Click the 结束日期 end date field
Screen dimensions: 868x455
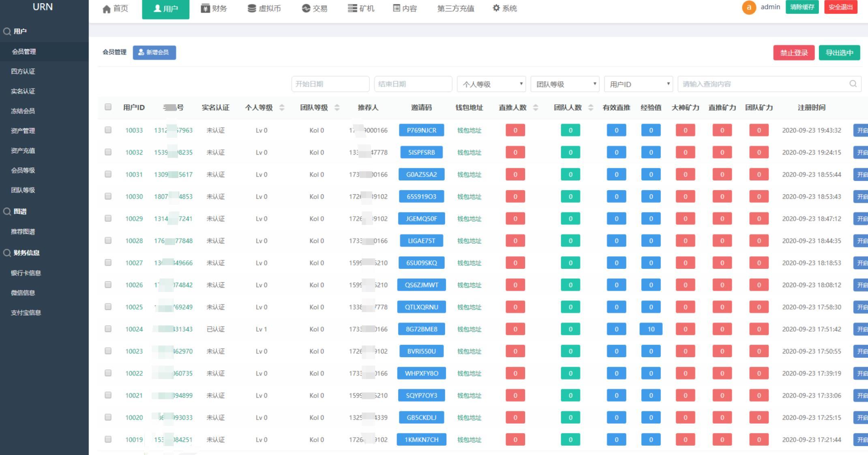coord(413,84)
